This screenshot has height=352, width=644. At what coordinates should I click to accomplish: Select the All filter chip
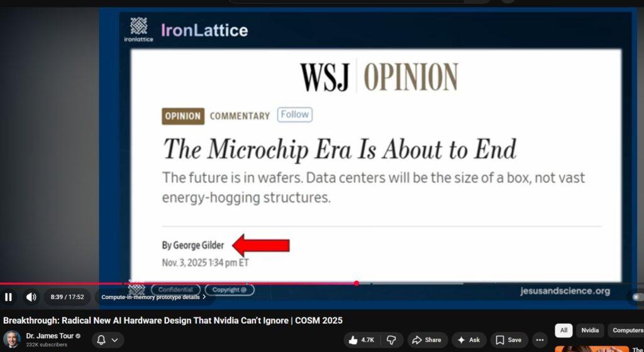point(563,330)
